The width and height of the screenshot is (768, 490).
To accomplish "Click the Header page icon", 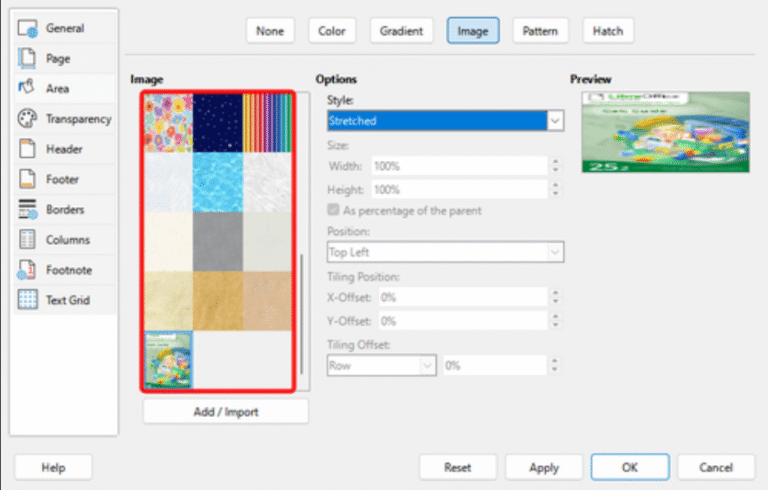I will [x=28, y=149].
